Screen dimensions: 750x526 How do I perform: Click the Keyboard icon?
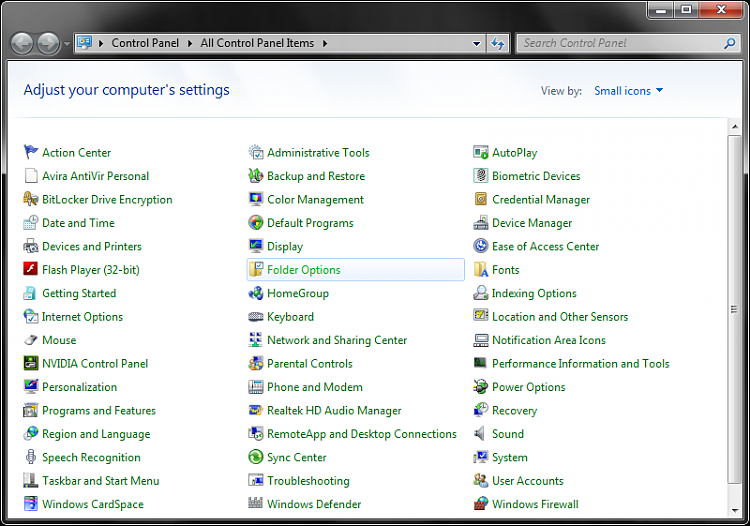click(x=256, y=316)
